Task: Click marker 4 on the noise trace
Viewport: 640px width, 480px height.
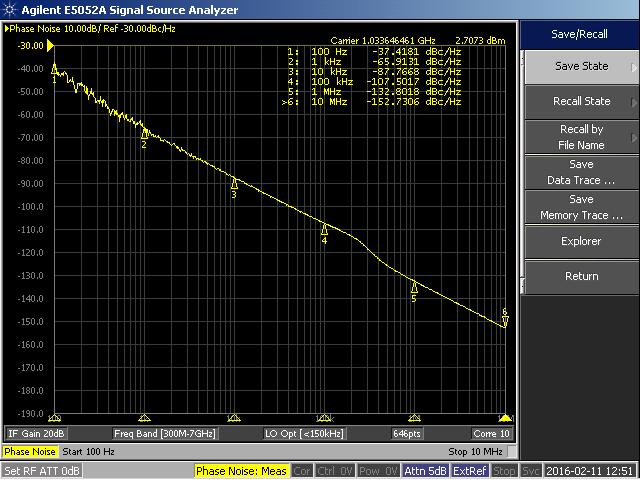Action: [x=324, y=230]
